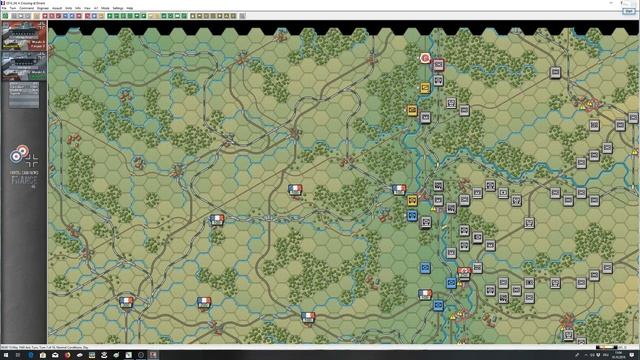
Task: Open the Info menu
Action: (x=78, y=8)
